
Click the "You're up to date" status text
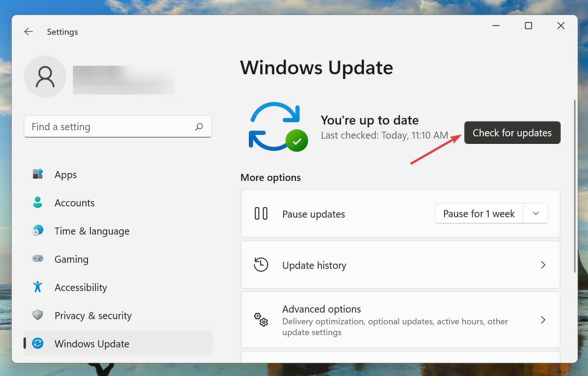tap(370, 120)
